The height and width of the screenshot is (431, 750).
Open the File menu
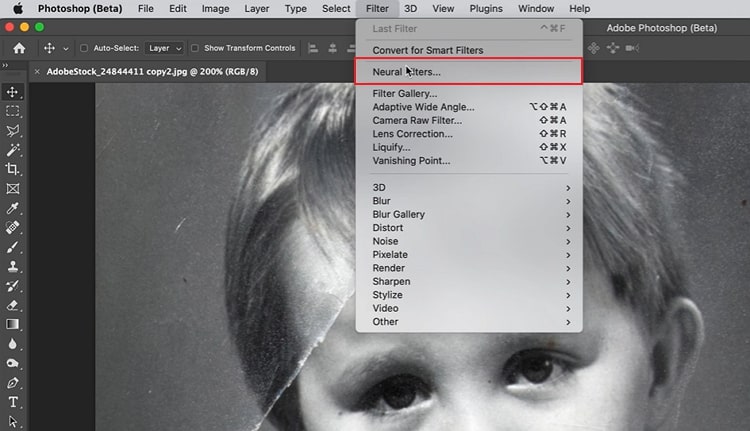coord(145,9)
